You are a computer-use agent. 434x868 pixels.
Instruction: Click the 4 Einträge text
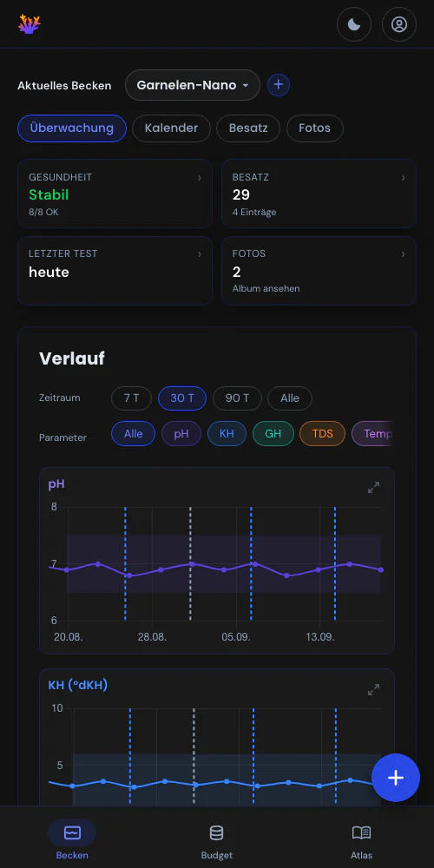tap(254, 212)
